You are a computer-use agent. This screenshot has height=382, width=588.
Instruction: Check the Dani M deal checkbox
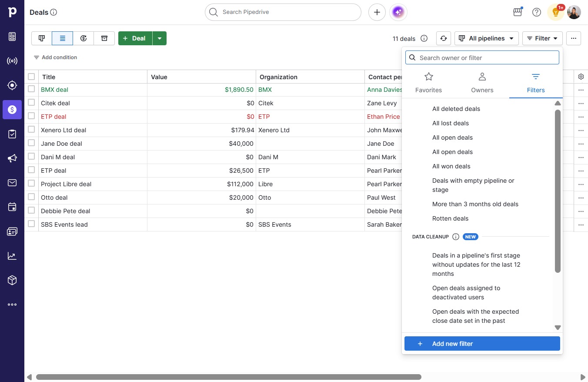(x=31, y=156)
